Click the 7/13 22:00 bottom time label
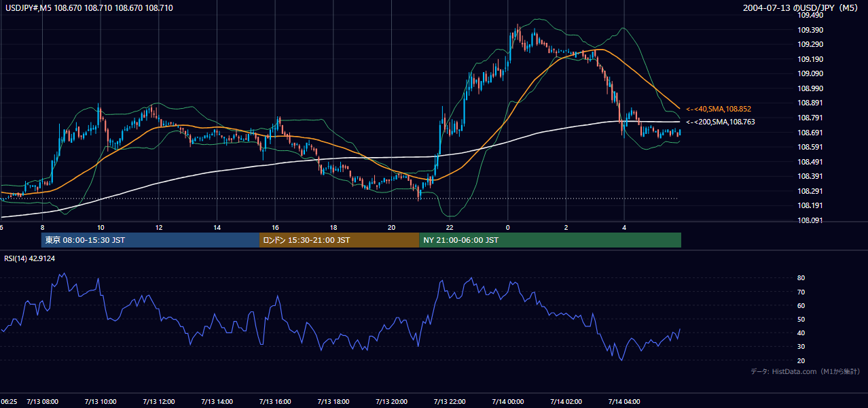This screenshot has height=408, width=868. (450, 401)
